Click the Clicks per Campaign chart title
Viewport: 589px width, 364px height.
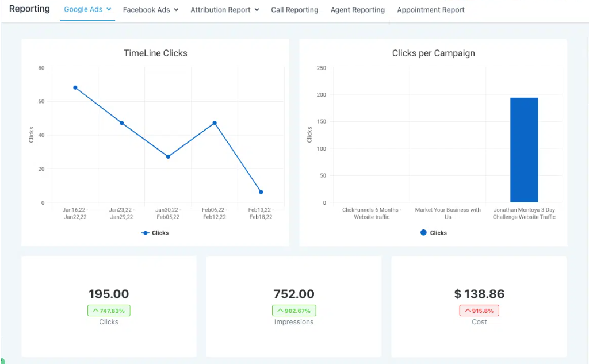(434, 53)
